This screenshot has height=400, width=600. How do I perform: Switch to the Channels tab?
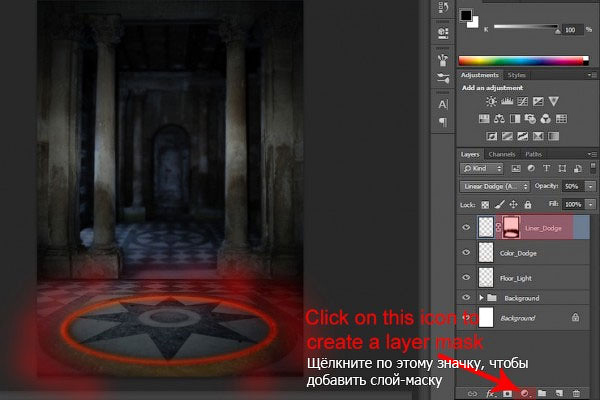[502, 154]
